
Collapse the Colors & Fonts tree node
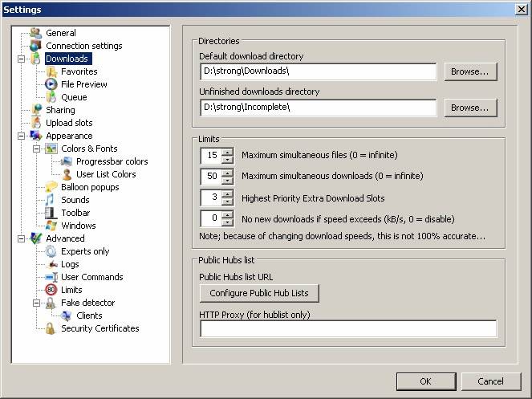[x=36, y=149]
